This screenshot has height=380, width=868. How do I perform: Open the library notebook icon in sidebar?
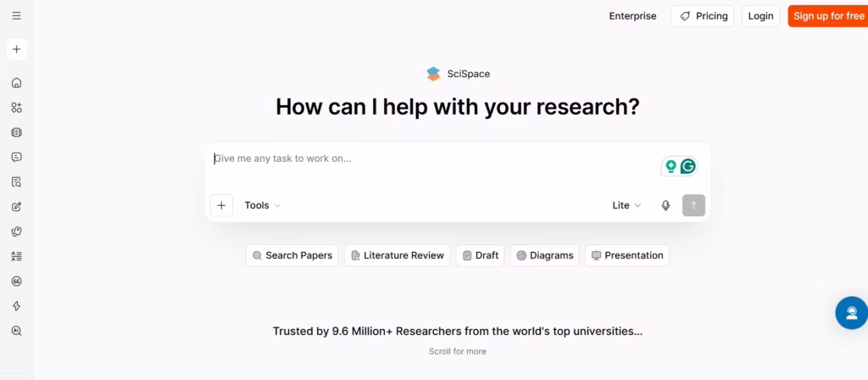pyautogui.click(x=17, y=132)
